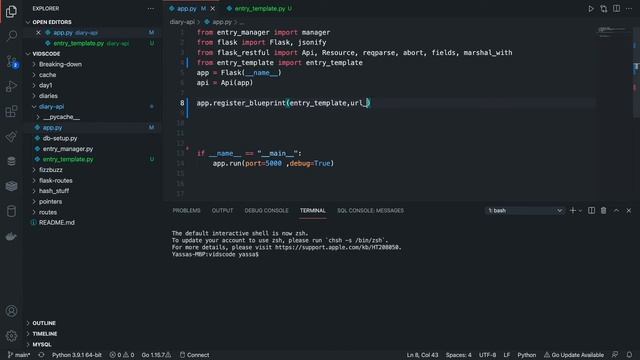Expand the OUTLINE section

(44, 323)
